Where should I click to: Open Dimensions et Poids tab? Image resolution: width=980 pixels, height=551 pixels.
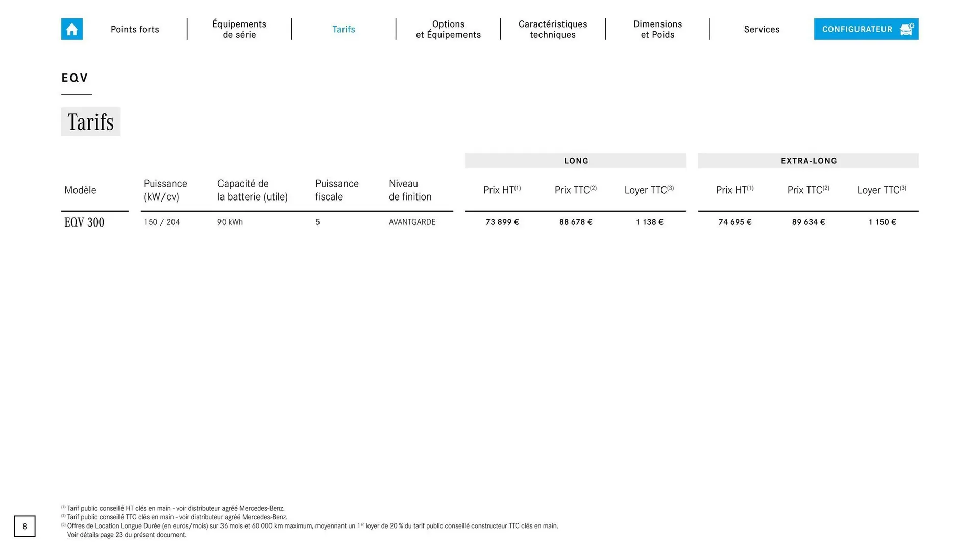(x=657, y=29)
